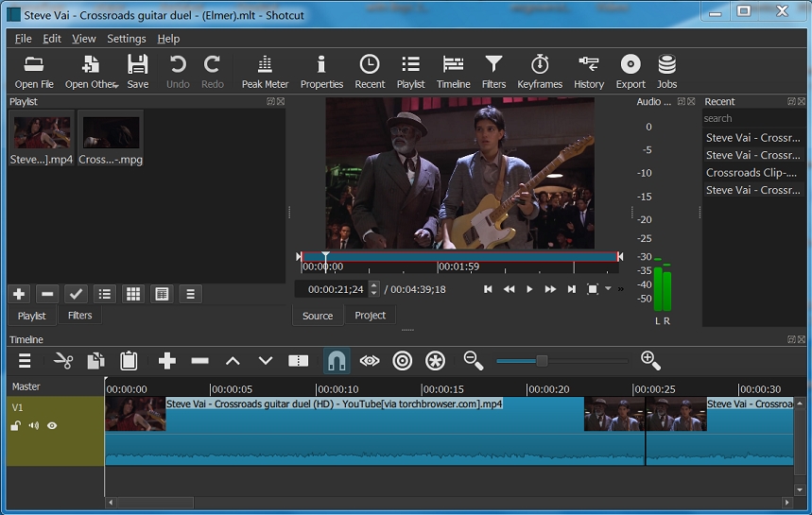
Task: Split clip at playhead on timeline
Action: coord(298,361)
